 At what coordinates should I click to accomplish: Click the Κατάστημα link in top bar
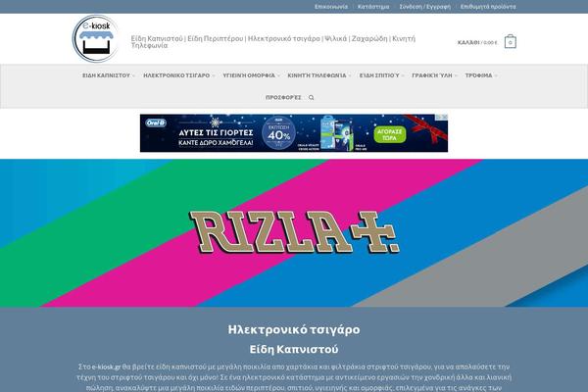pyautogui.click(x=373, y=7)
